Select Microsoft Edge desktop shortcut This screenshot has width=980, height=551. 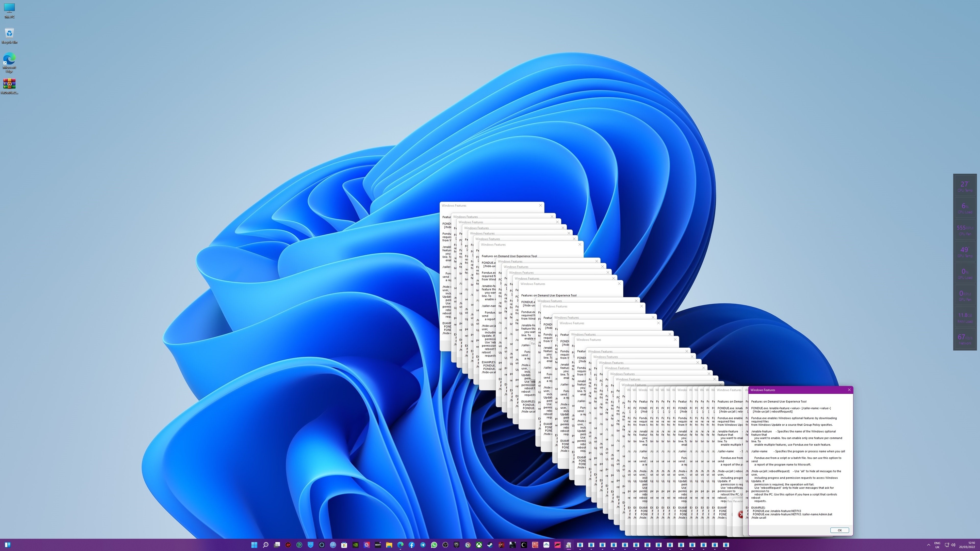tap(9, 63)
